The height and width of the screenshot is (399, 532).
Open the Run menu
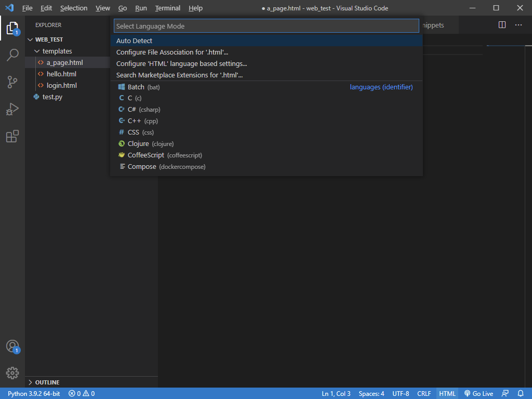point(141,8)
